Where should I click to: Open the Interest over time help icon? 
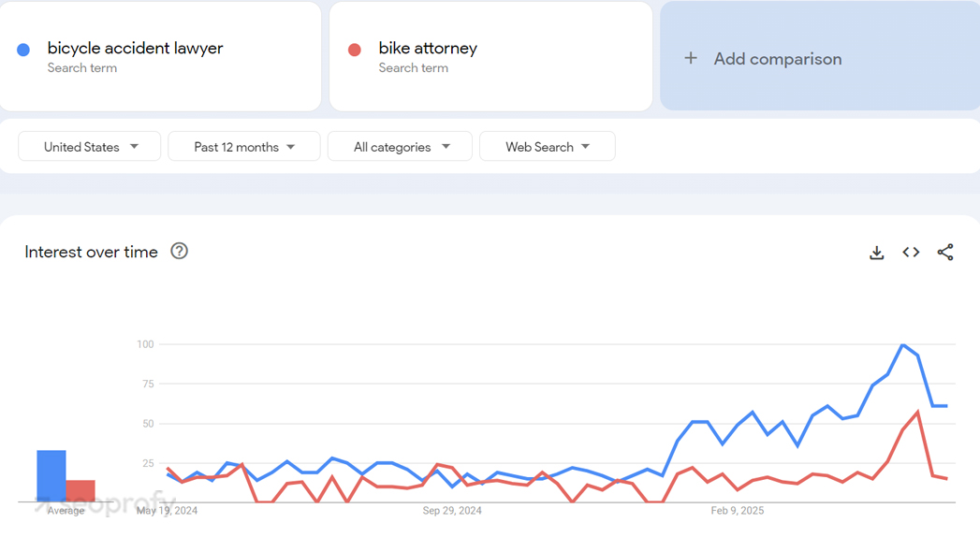(180, 251)
